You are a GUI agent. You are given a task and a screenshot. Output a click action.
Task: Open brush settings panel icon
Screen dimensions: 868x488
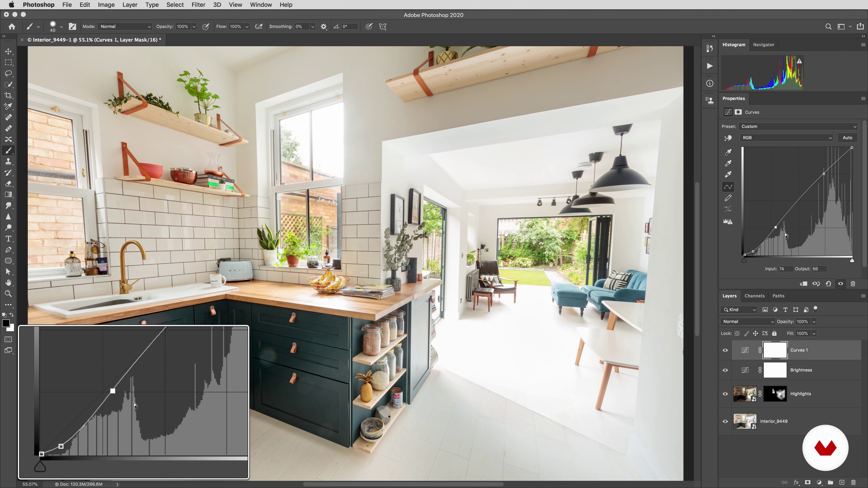click(72, 27)
